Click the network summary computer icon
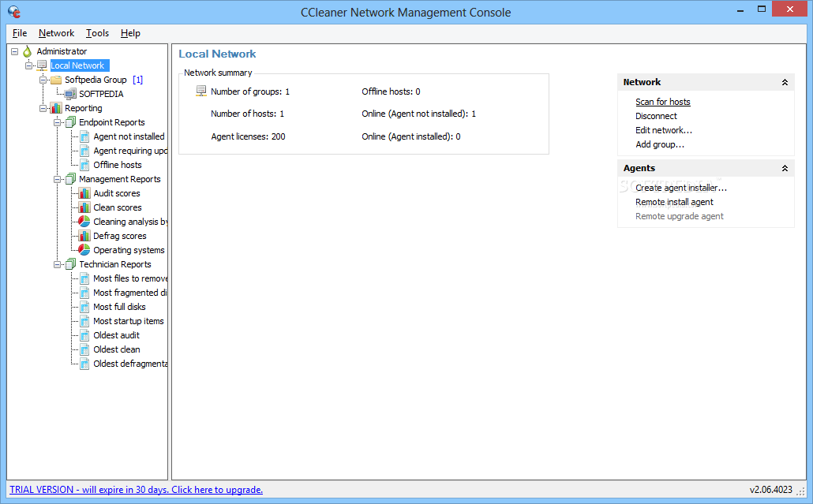 point(201,91)
